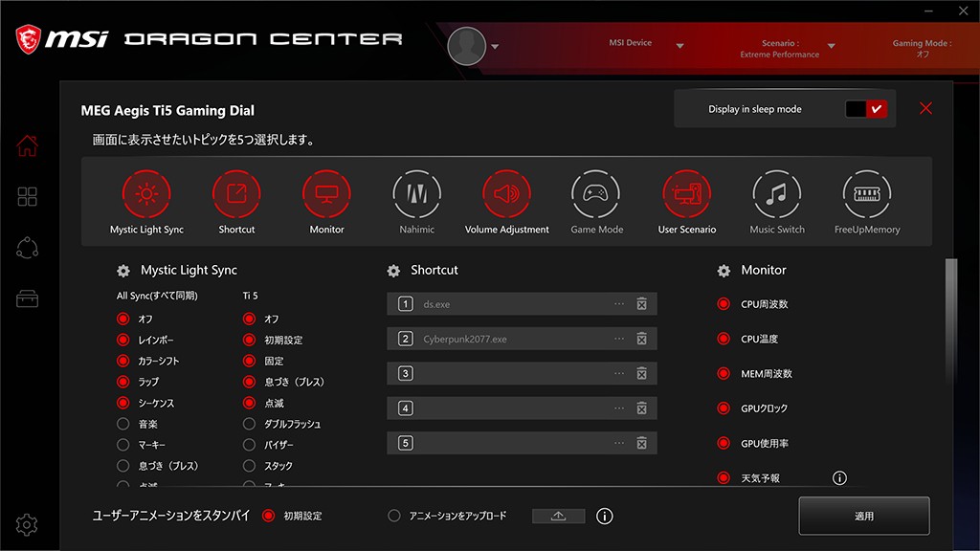Viewport: 980px width, 551px height.
Task: Delete shortcut 1 ds.exe entry
Action: pos(641,303)
